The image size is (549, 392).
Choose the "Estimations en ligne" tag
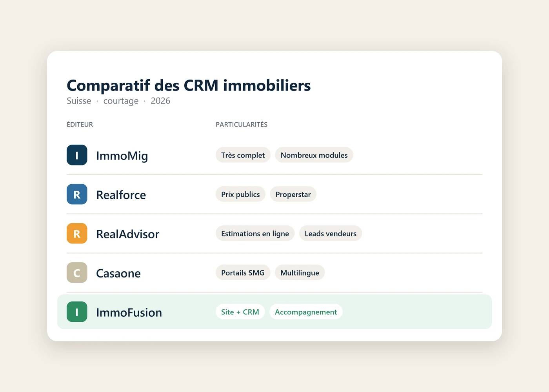click(x=255, y=233)
